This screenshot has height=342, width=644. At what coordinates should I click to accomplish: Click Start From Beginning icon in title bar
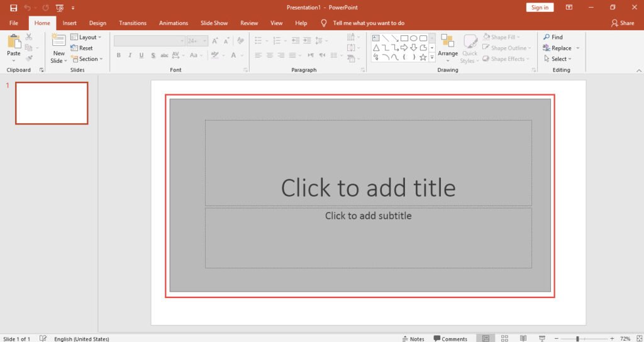[x=60, y=8]
